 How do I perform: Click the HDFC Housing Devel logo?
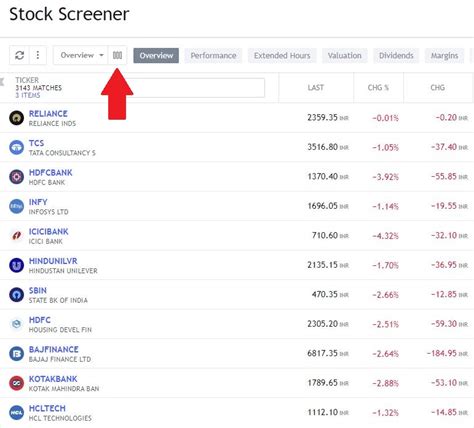tap(16, 324)
